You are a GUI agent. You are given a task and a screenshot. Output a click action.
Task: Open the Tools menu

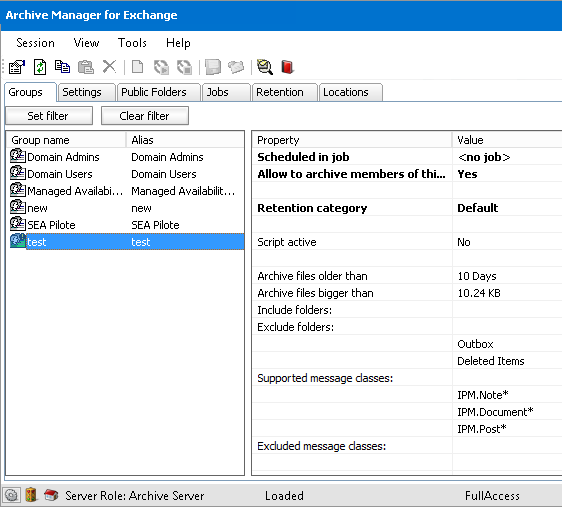(x=132, y=43)
